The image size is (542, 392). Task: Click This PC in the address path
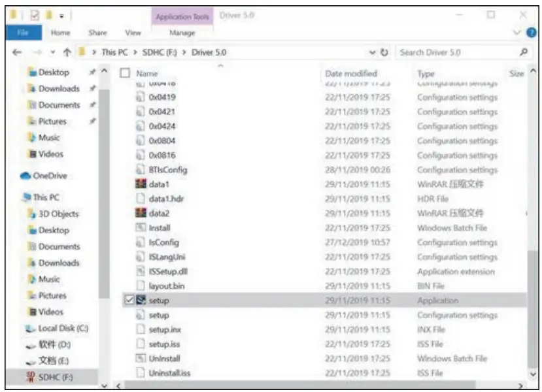[114, 52]
